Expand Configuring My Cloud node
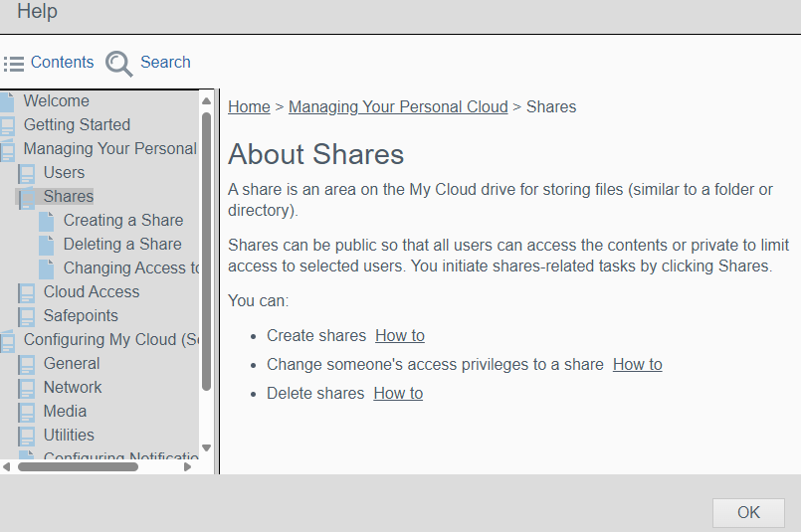This screenshot has height=532, width=801. [8, 340]
